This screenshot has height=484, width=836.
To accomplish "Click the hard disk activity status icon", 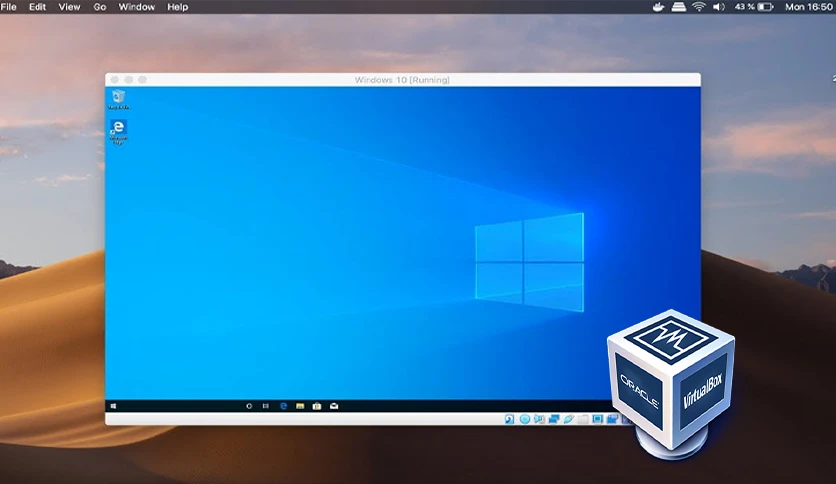I will pos(510,420).
